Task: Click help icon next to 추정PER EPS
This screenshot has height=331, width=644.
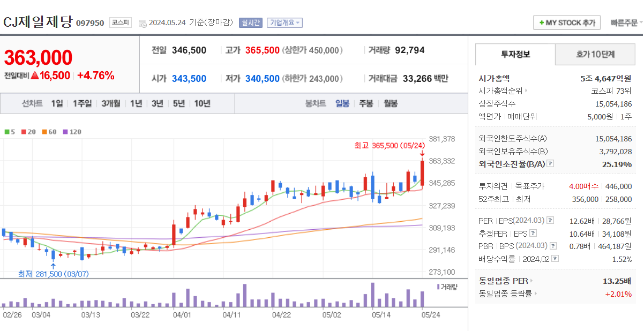Action: tap(533, 233)
